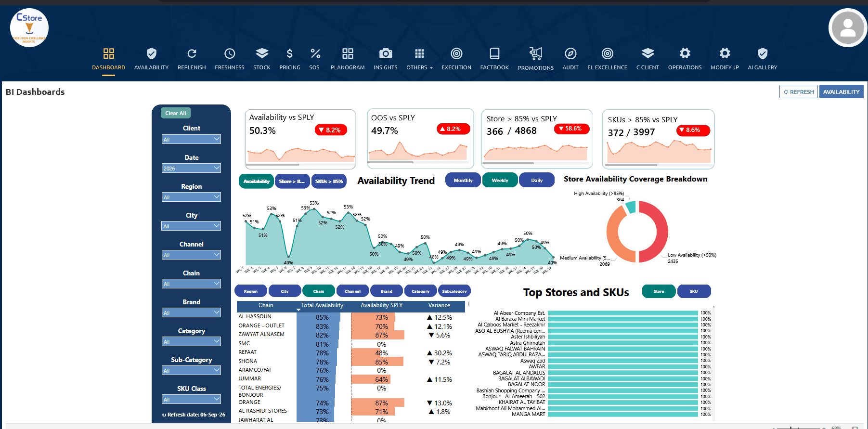Open the Modify JP gear icon

pyautogui.click(x=725, y=53)
